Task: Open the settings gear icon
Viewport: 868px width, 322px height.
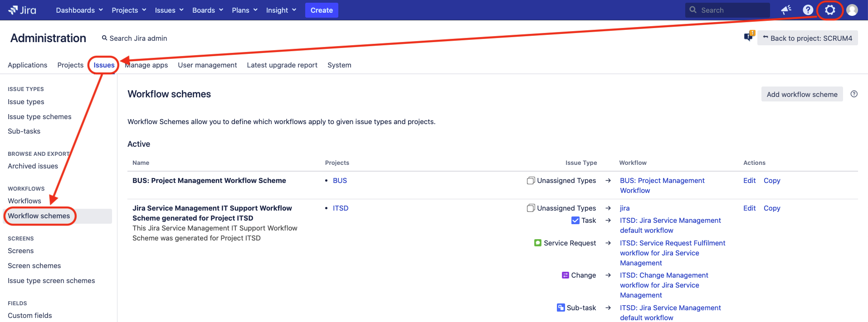Action: tap(830, 10)
